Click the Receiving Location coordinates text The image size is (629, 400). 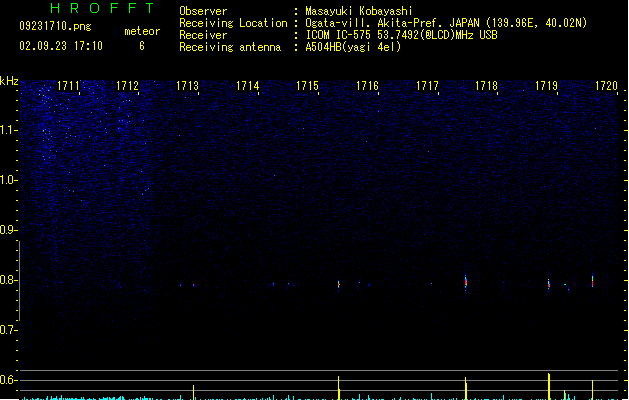tap(446, 23)
